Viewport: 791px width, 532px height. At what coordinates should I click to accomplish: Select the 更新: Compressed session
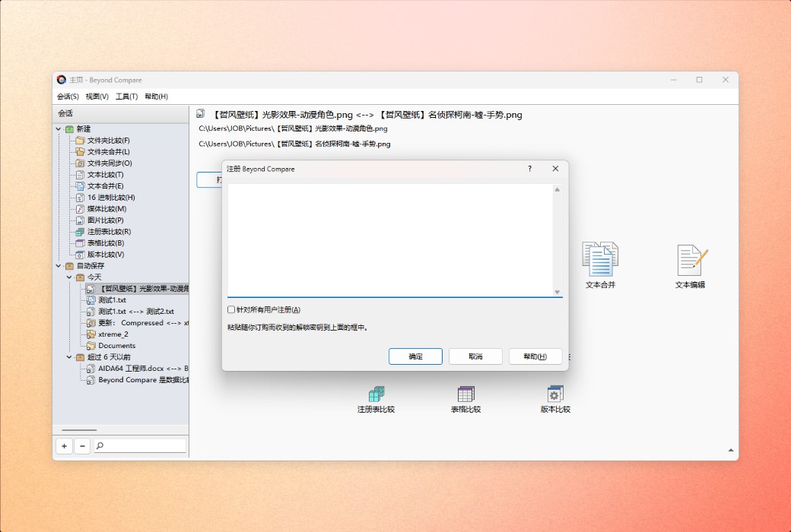[x=143, y=323]
